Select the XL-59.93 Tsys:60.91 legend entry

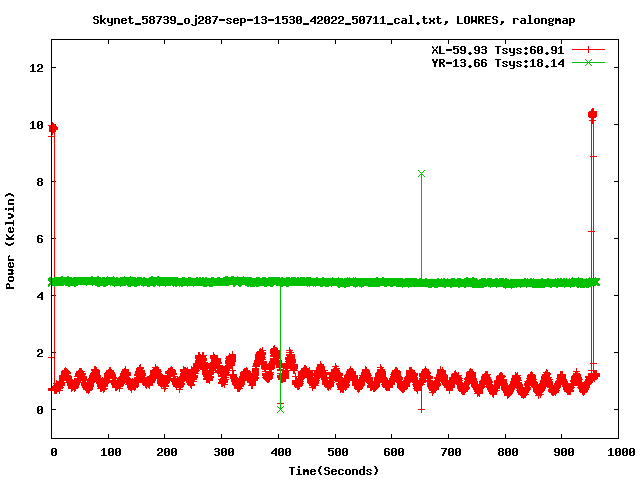pos(498,50)
